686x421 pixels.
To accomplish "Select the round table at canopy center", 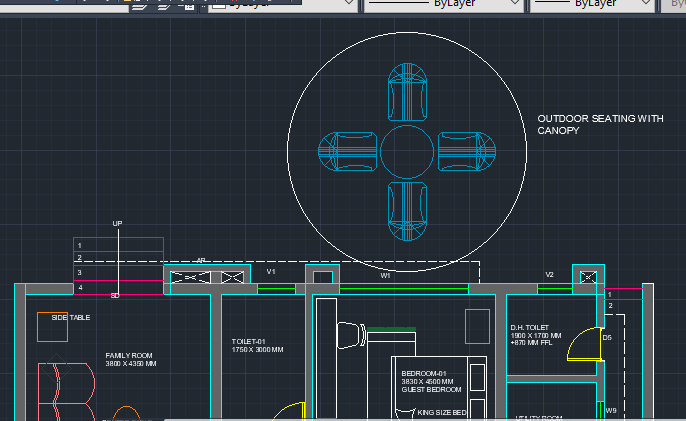I will pyautogui.click(x=407, y=151).
